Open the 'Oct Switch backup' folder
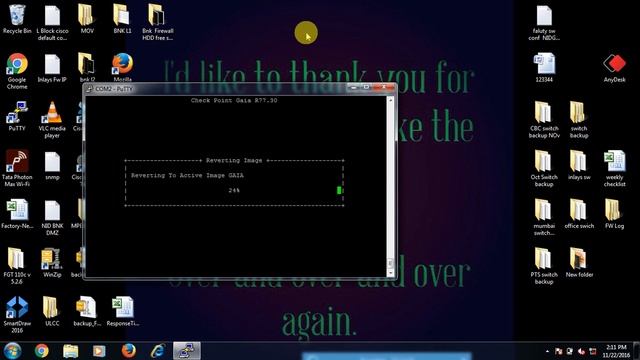The width and height of the screenshot is (640, 360). pos(544,169)
